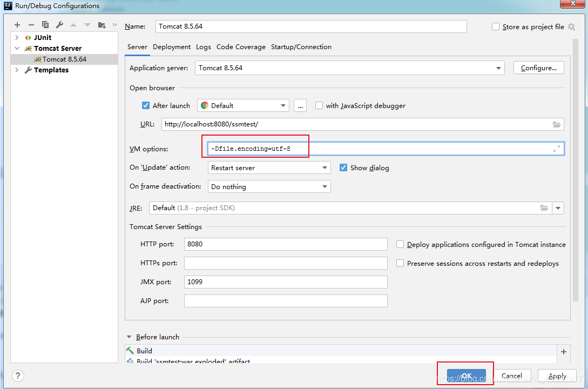Viewport: 588px width, 389px height.
Task: Expand the JUnit tree node
Action: click(17, 37)
